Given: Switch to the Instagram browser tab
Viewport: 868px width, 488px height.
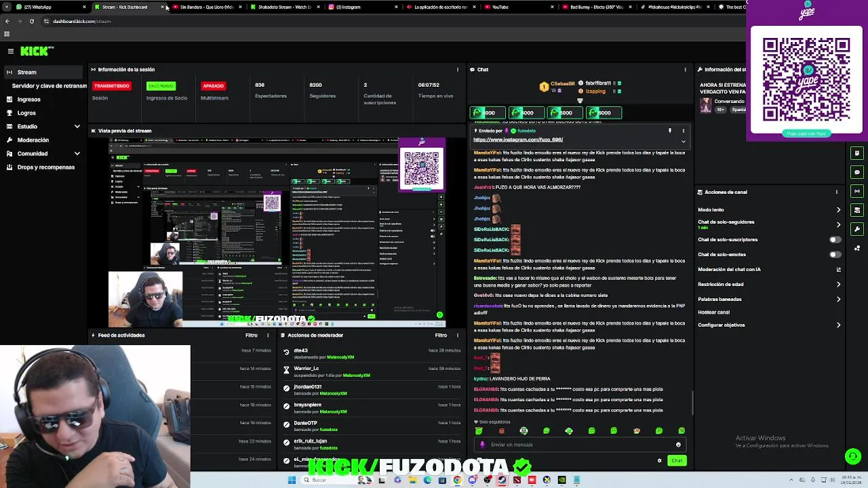Looking at the screenshot, I should click(362, 7).
